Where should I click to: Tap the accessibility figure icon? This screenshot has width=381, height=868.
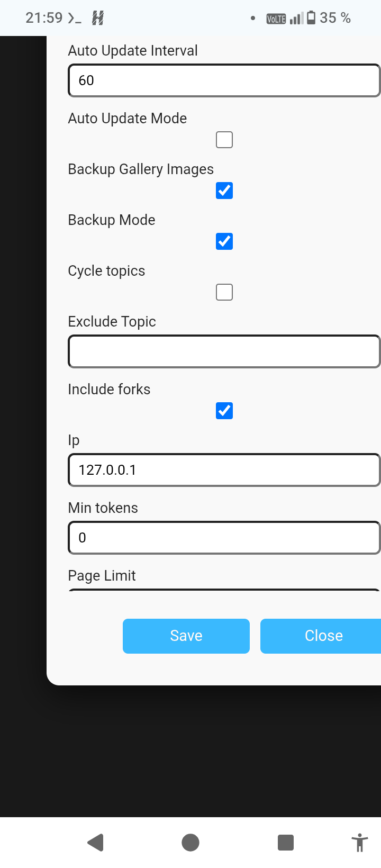click(x=360, y=842)
